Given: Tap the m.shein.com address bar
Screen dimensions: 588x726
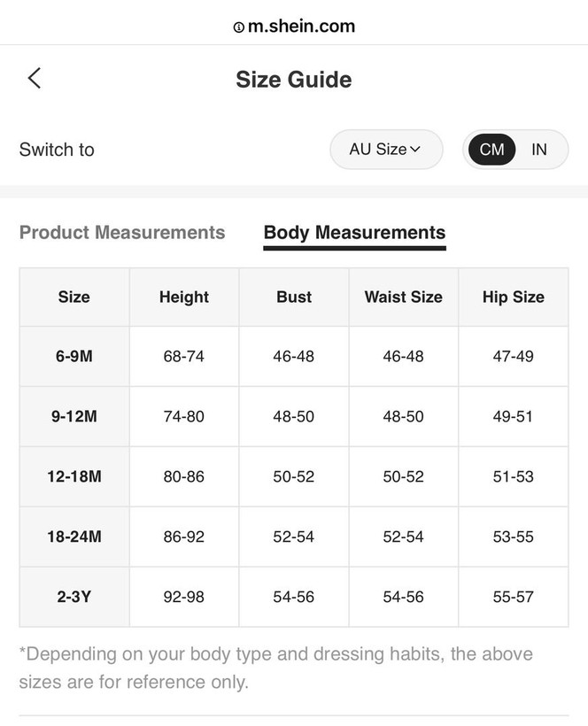Looking at the screenshot, I should [x=294, y=27].
